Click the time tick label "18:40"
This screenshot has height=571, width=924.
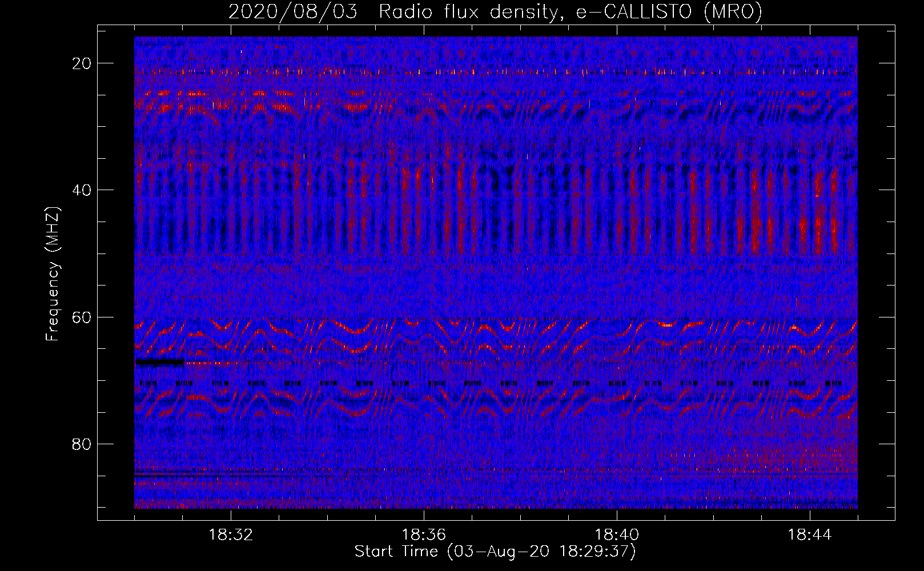pos(617,535)
